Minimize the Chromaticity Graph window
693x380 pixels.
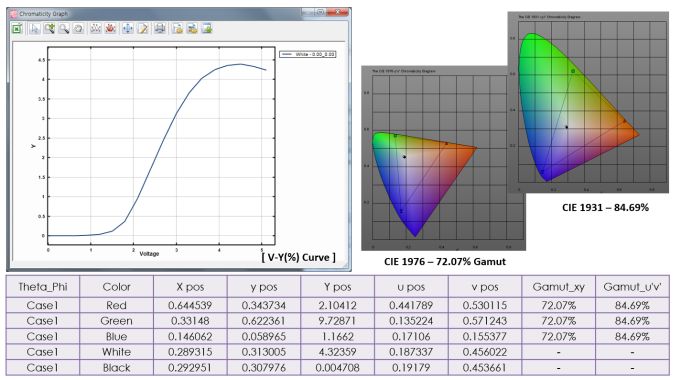click(308, 12)
